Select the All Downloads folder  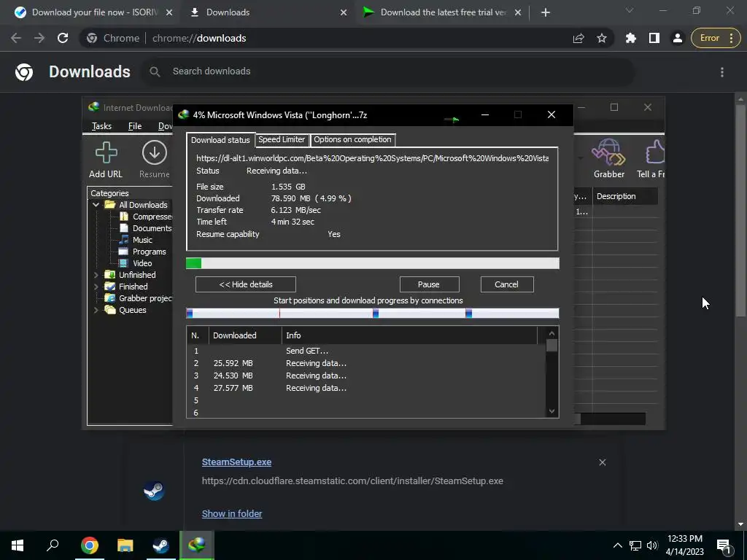pos(143,205)
